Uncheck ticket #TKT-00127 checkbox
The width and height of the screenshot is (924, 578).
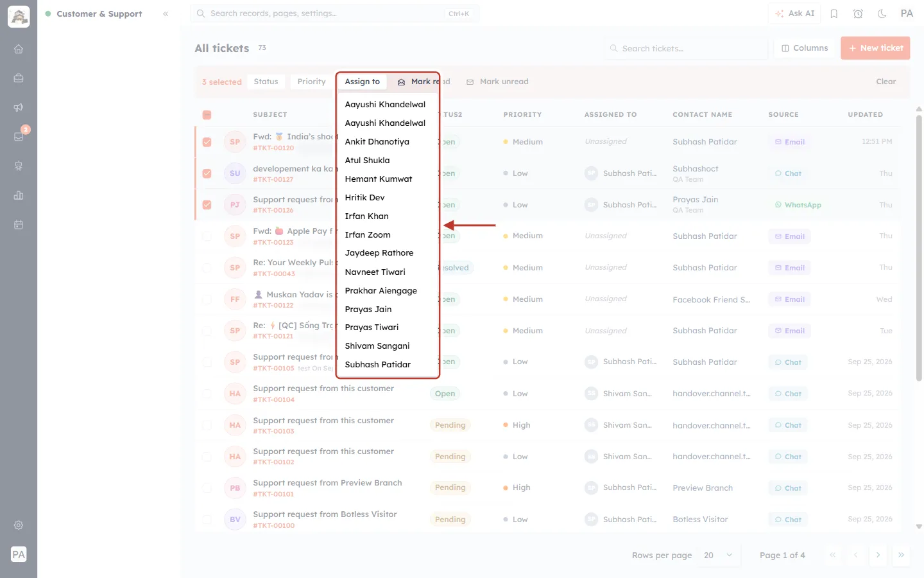207,173
